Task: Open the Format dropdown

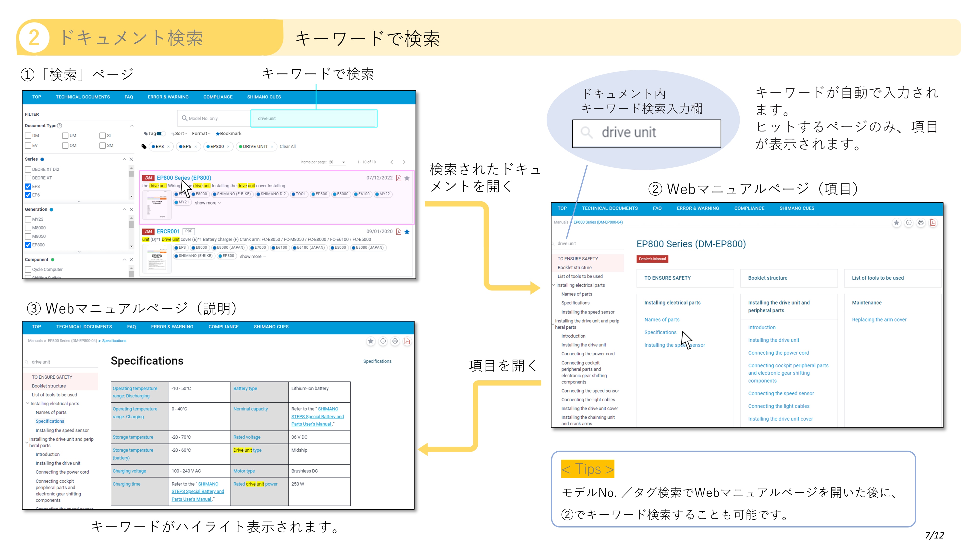Action: [201, 133]
